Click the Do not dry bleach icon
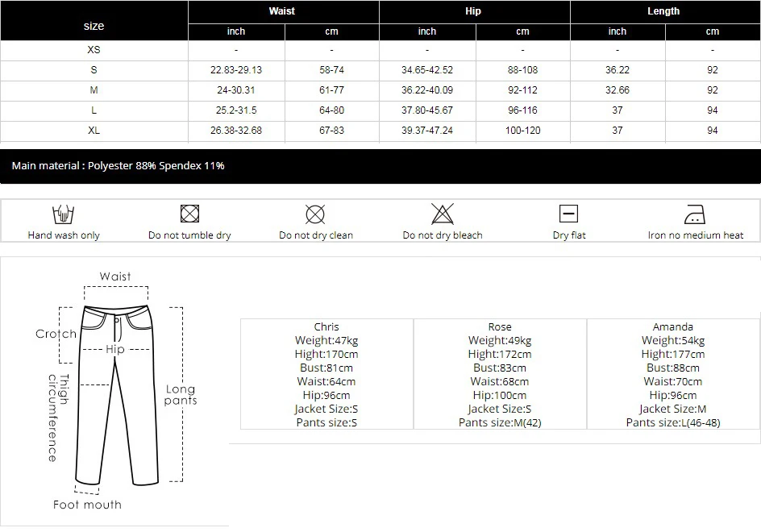 [x=443, y=214]
